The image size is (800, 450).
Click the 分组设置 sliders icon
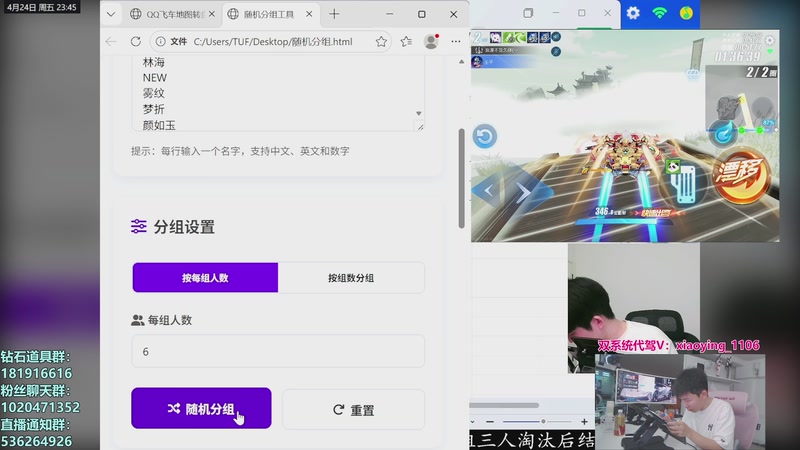coord(138,226)
